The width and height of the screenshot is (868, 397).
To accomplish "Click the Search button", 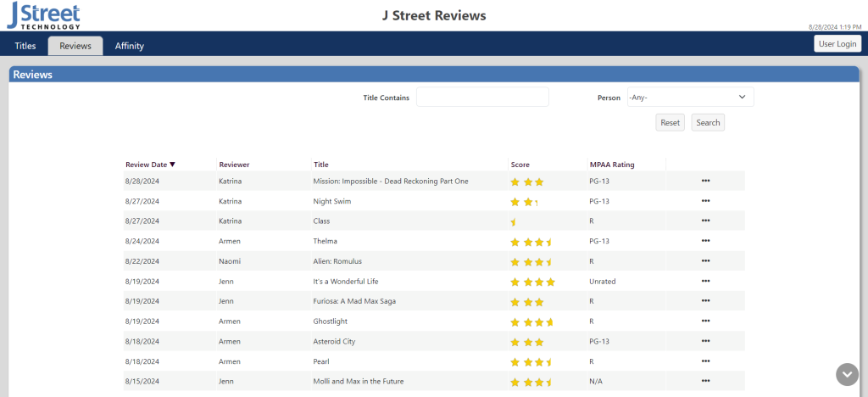I will click(708, 123).
